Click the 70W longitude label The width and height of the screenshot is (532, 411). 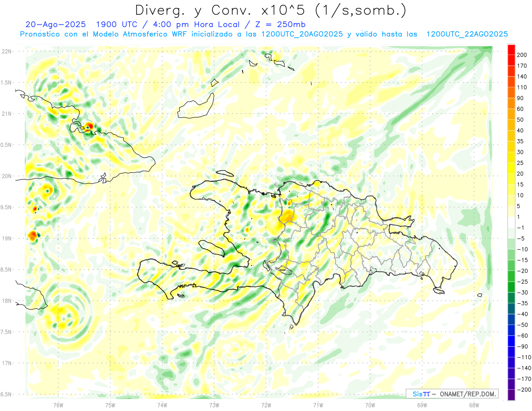coord(370,405)
